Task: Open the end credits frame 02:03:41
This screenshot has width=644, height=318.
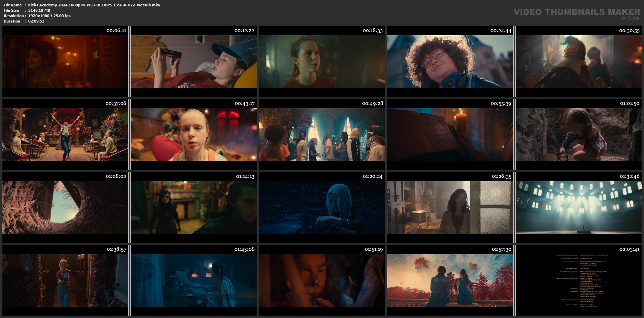Action: [578, 280]
